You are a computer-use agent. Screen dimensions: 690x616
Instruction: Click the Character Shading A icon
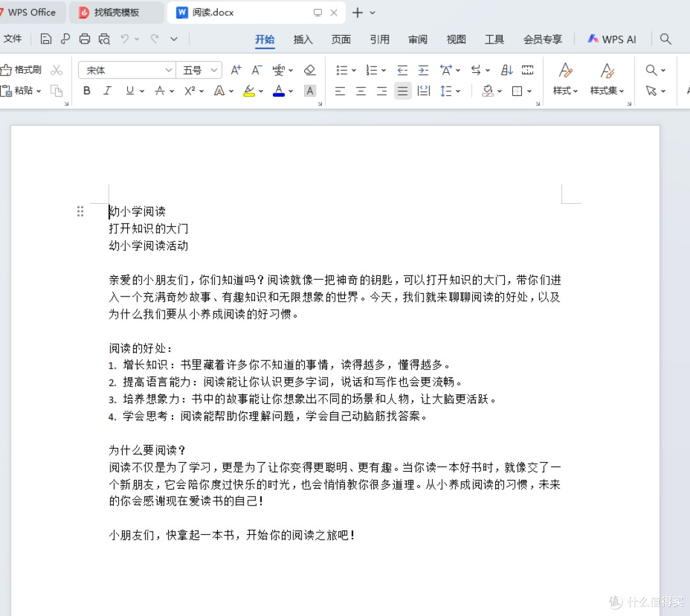(310, 91)
